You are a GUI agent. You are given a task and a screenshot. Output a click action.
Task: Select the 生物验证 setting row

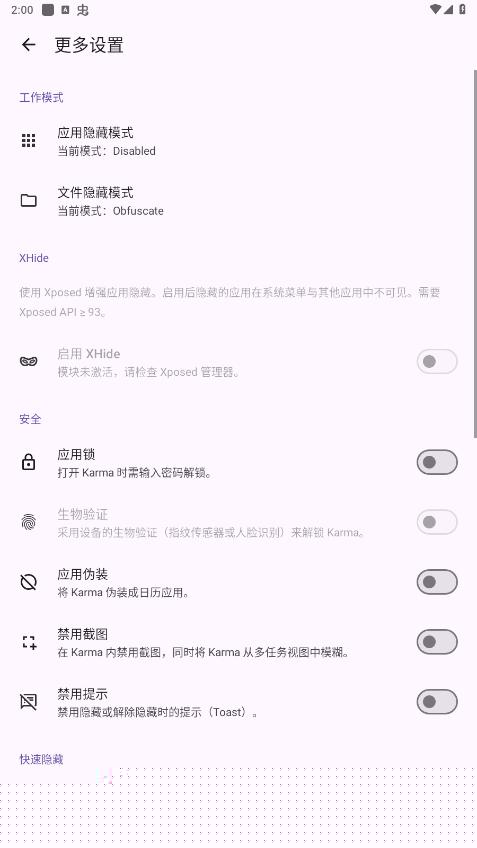click(238, 522)
